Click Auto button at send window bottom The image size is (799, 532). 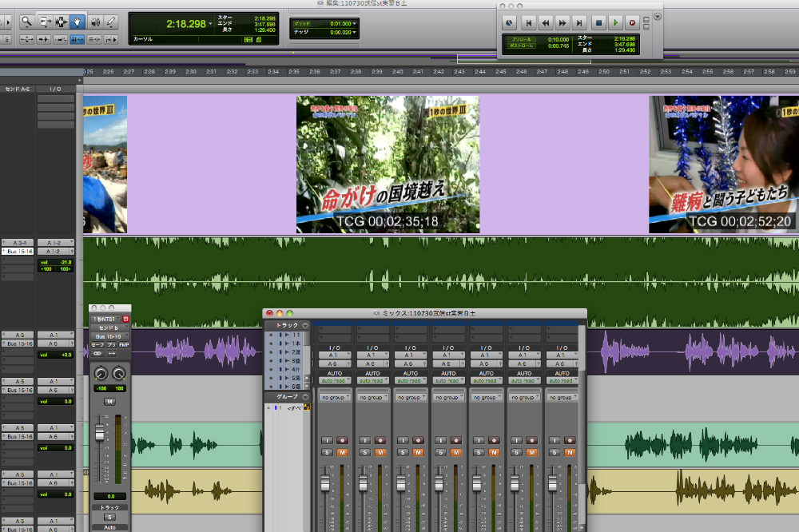(109, 527)
